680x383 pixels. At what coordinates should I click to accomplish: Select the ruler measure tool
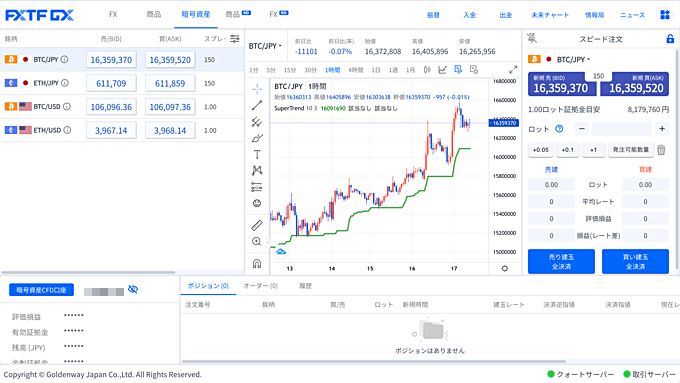coord(257,225)
